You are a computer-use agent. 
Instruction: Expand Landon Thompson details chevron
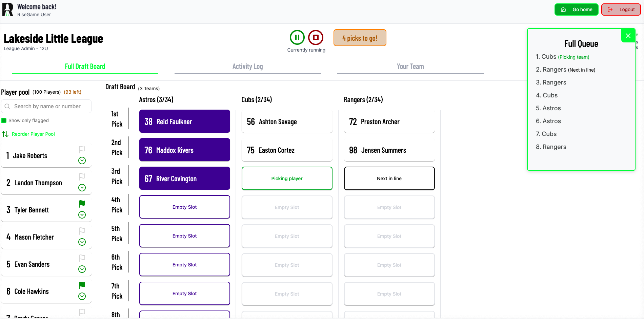coord(82,188)
